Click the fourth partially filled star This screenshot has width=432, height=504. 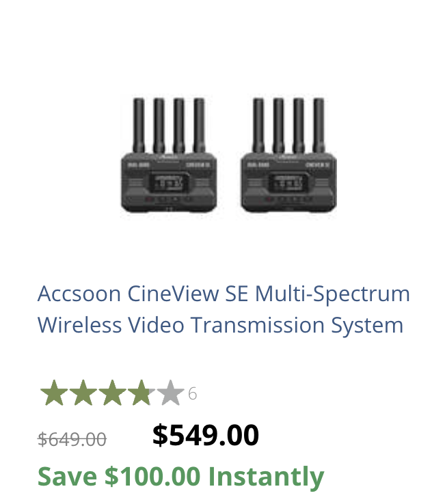pyautogui.click(x=141, y=393)
